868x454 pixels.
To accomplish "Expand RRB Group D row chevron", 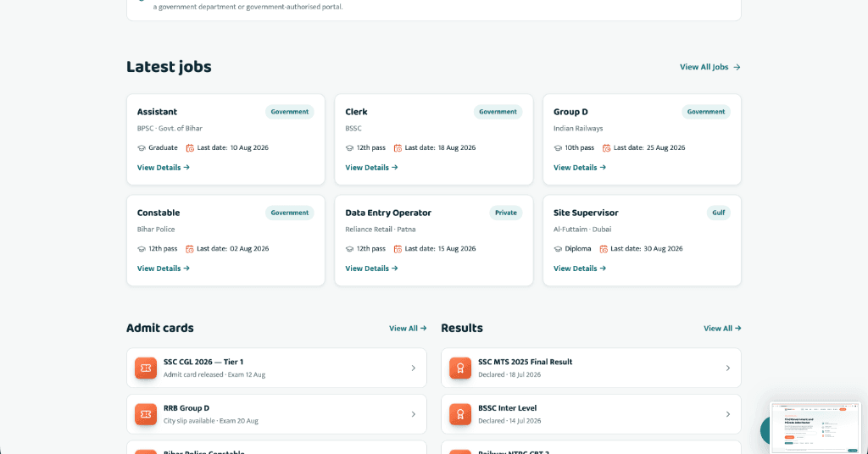I will pos(413,414).
